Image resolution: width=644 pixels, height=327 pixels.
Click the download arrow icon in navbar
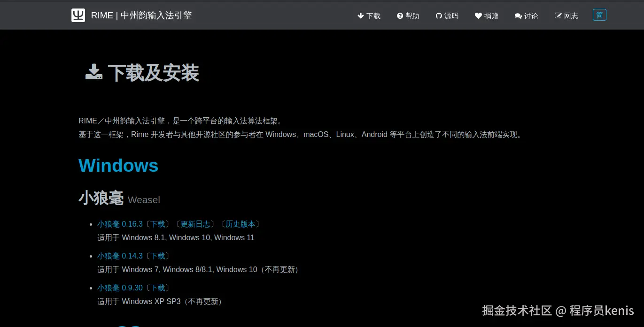click(361, 16)
